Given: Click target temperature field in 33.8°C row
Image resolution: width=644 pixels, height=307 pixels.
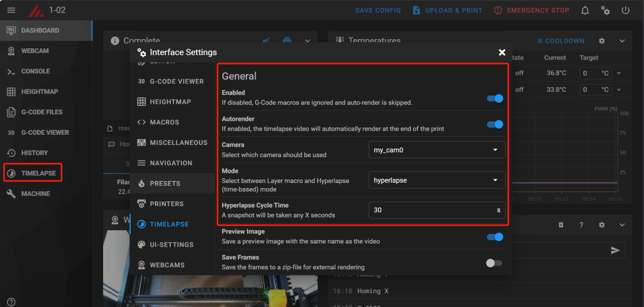Looking at the screenshot, I should [x=596, y=89].
